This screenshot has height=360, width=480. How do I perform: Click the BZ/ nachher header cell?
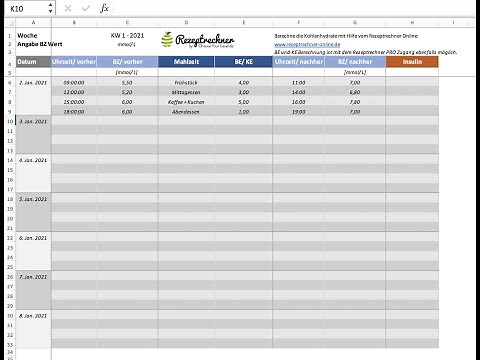tap(355, 62)
